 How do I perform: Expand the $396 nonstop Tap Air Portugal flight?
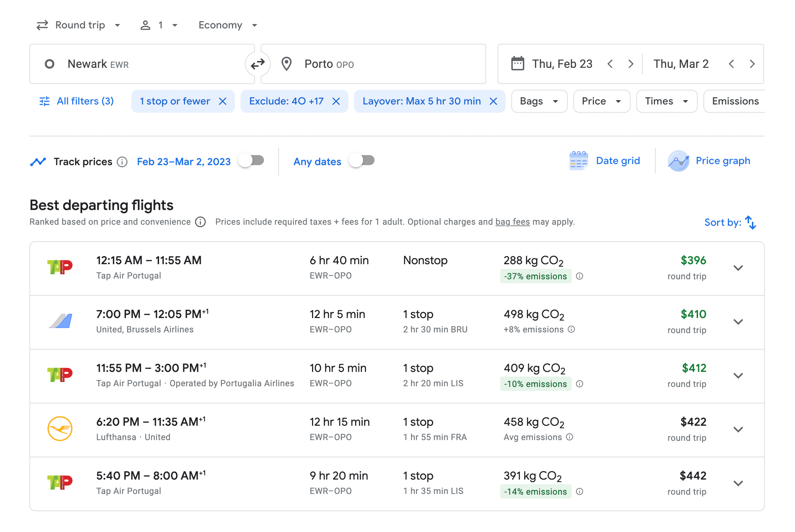point(738,268)
